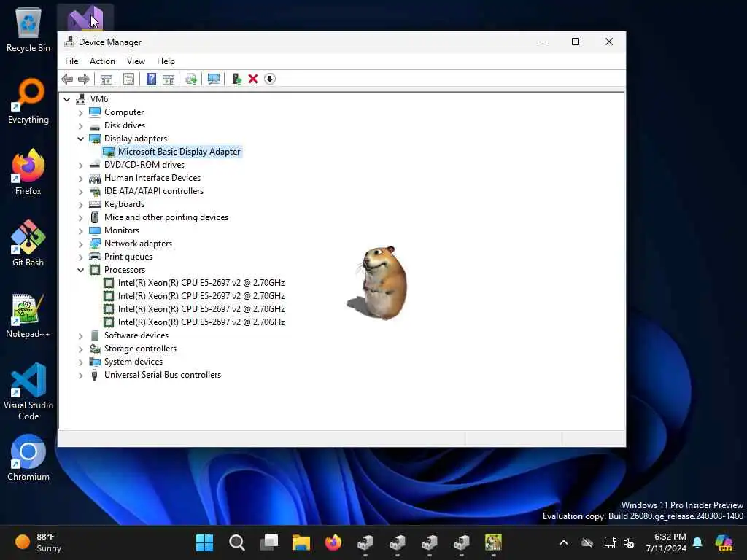
Task: Toggle the Show/Hide Console Tree toolbar icon
Action: pyautogui.click(x=107, y=79)
